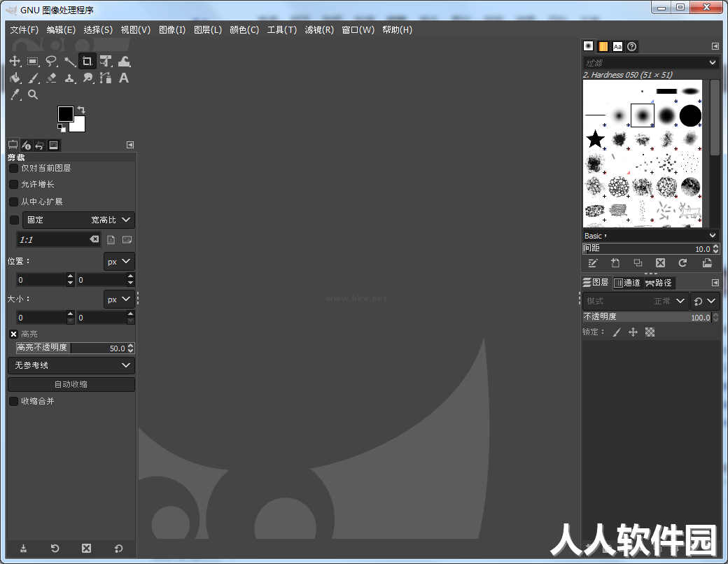Set portrait orientation for fixed ratio
The image size is (728, 564).
(x=111, y=239)
